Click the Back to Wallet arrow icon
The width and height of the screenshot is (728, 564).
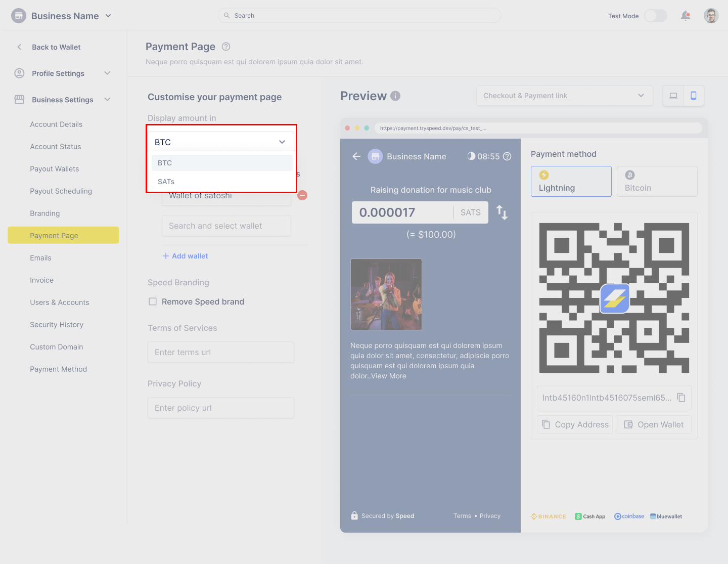(19, 47)
